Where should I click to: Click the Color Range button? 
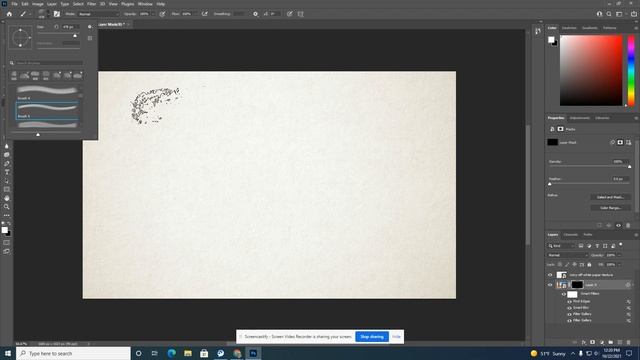(610, 208)
